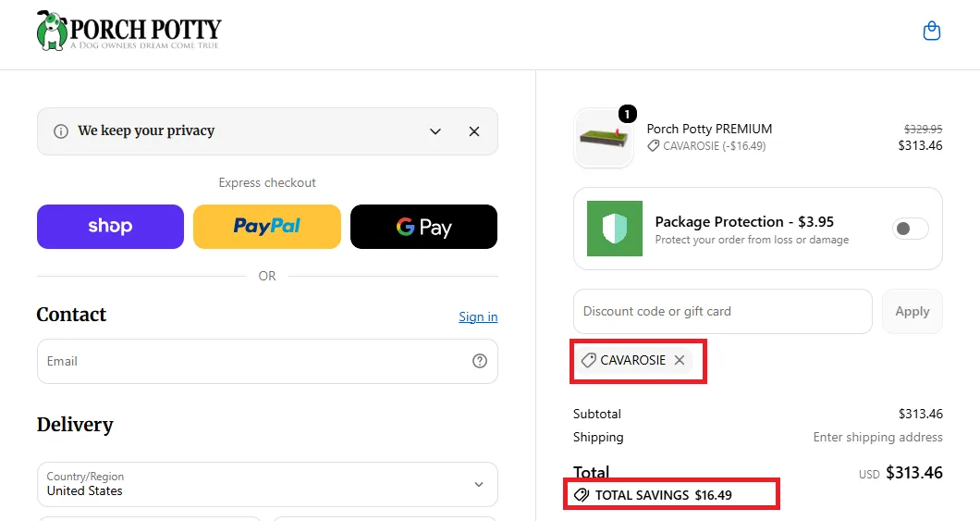Choose PayPal express checkout
The width and height of the screenshot is (980, 521).
267,227
